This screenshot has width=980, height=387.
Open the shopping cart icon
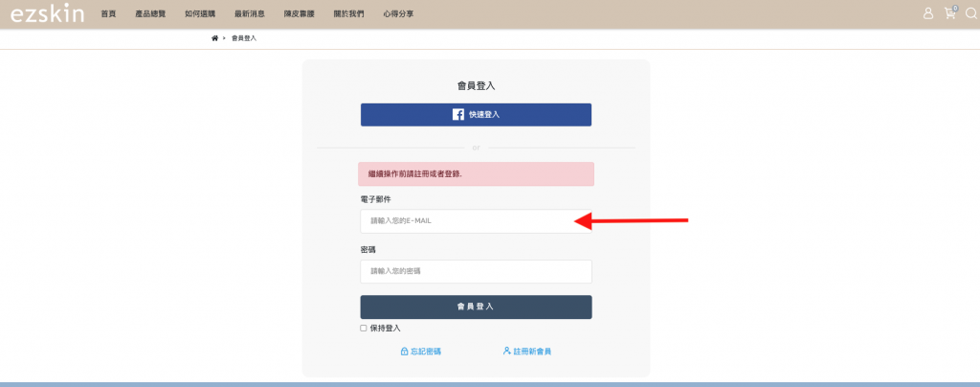pos(949,13)
